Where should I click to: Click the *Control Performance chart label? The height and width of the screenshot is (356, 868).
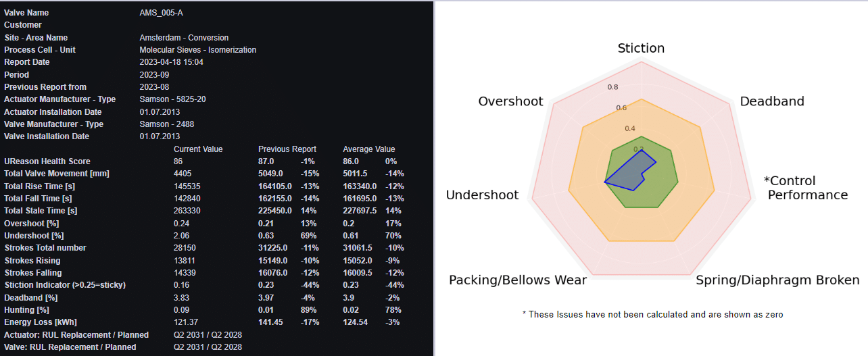(x=805, y=188)
